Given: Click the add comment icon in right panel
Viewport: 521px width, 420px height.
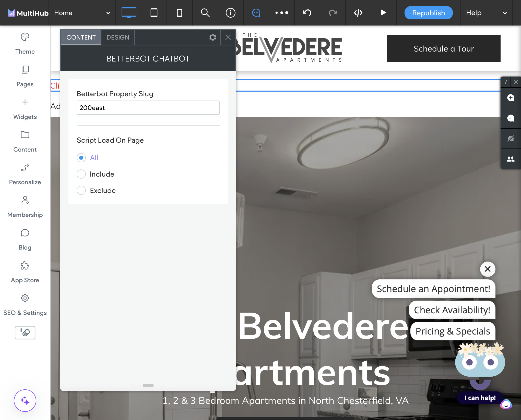Looking at the screenshot, I should (x=511, y=98).
